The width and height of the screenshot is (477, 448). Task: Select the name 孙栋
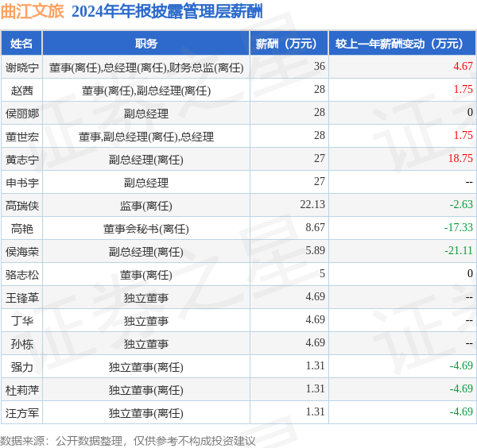click(22, 344)
